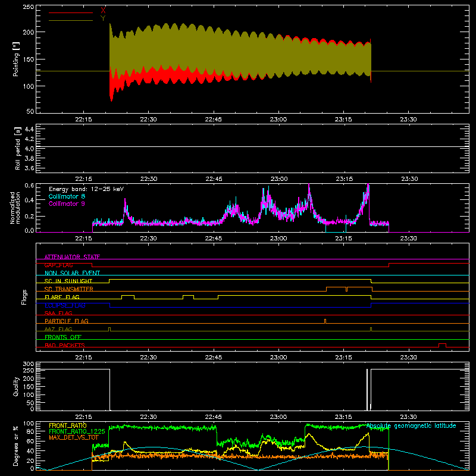Click the GAP_FLAG label
Screen dimensions: 476x476
pos(58,265)
